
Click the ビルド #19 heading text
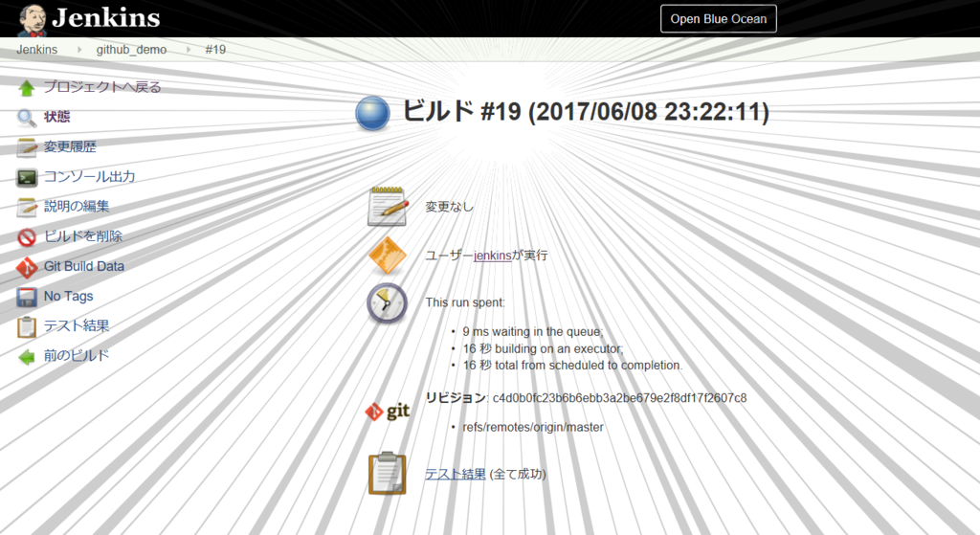(586, 111)
